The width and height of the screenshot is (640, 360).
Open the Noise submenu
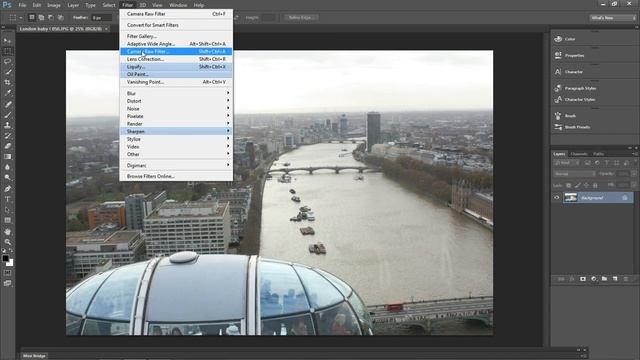(x=176, y=109)
